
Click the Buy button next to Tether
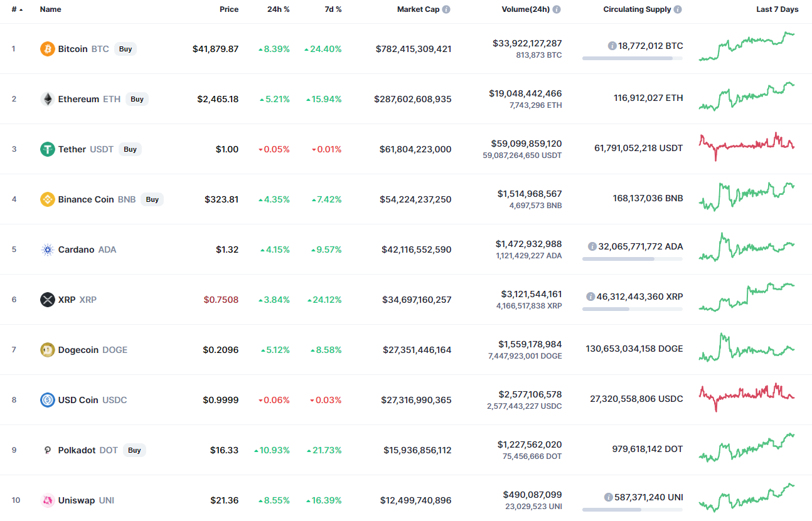coord(130,149)
